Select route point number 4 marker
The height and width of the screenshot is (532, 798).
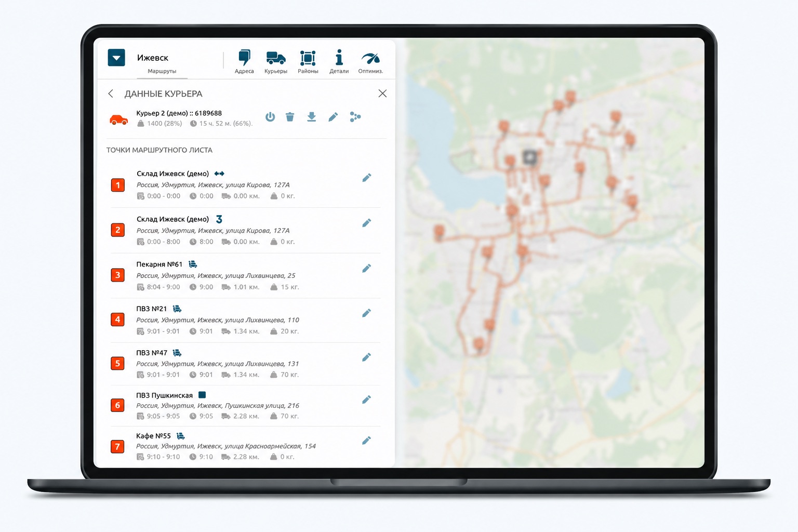[x=117, y=320]
